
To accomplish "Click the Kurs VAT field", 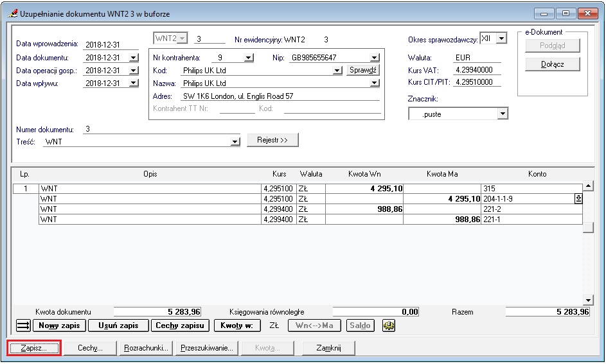I will 477,70.
